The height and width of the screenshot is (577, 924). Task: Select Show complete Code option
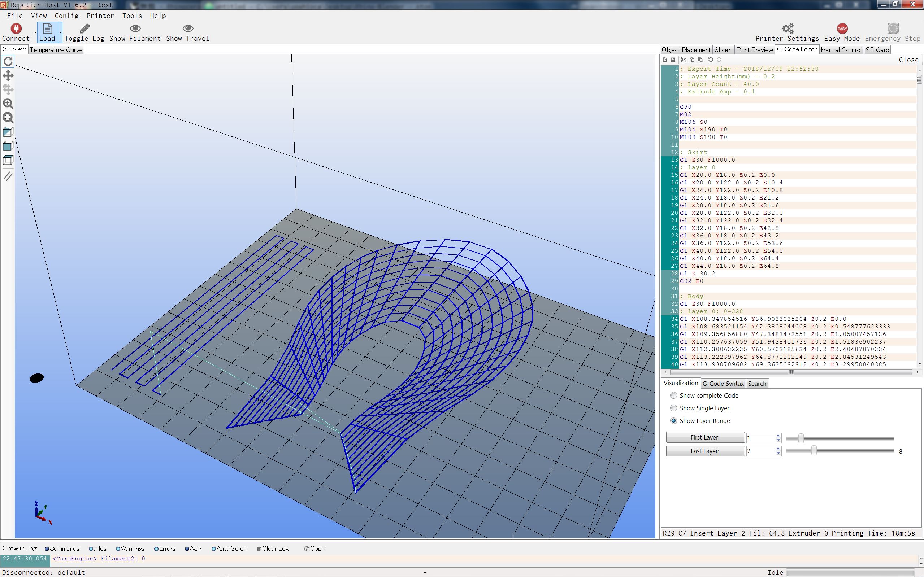(673, 395)
